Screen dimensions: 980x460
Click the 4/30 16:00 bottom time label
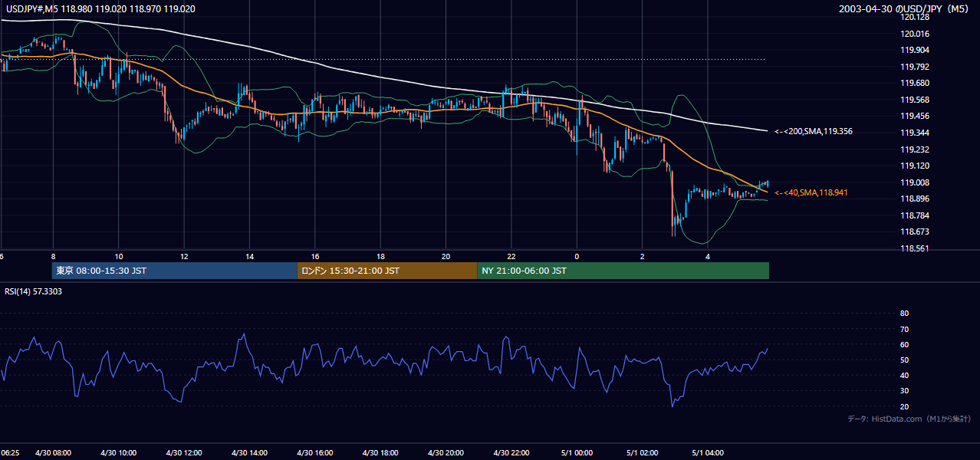[x=314, y=453]
